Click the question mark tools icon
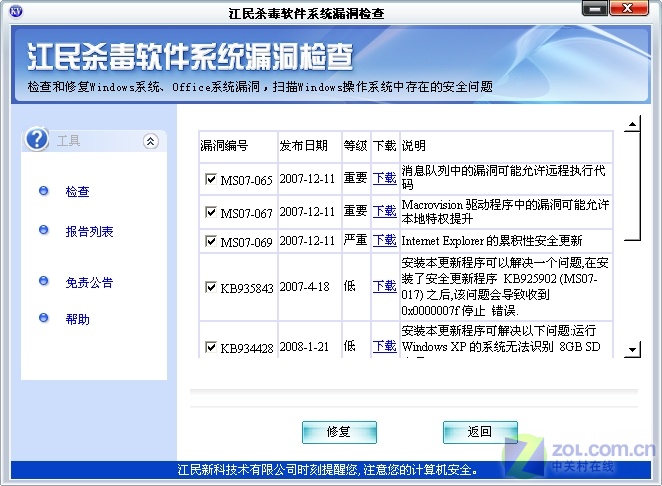The image size is (662, 486). pos(37,139)
